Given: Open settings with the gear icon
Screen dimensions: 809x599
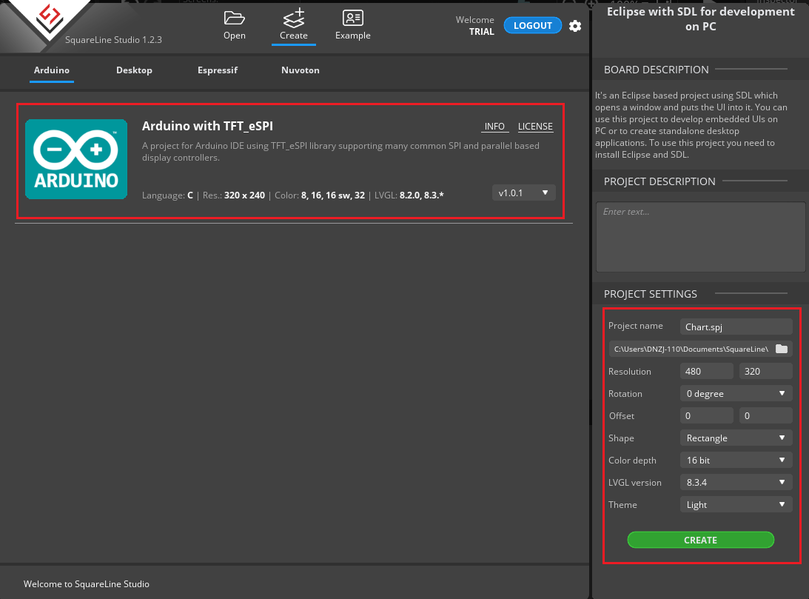Looking at the screenshot, I should (x=575, y=26).
